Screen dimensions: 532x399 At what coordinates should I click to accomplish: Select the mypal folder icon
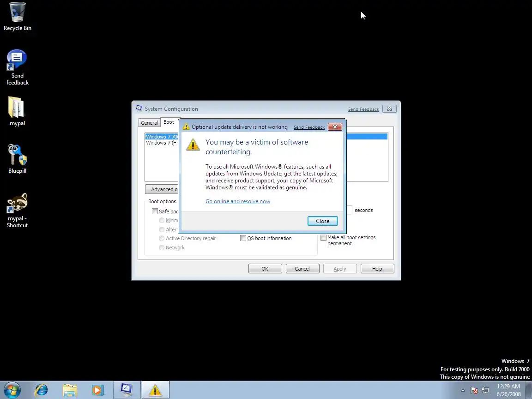[x=17, y=111]
